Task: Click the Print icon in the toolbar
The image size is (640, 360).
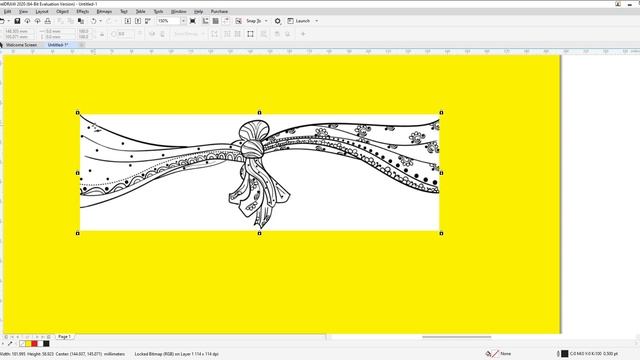Action: (48, 21)
